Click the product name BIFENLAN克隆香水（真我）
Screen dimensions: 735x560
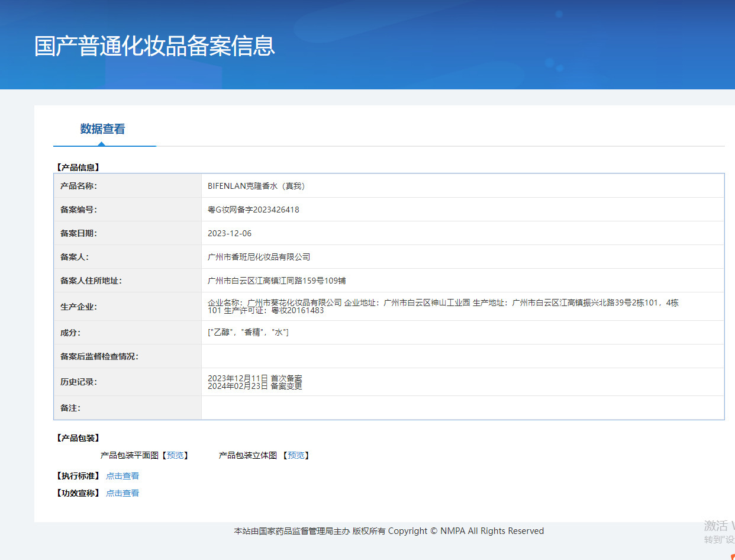(256, 186)
